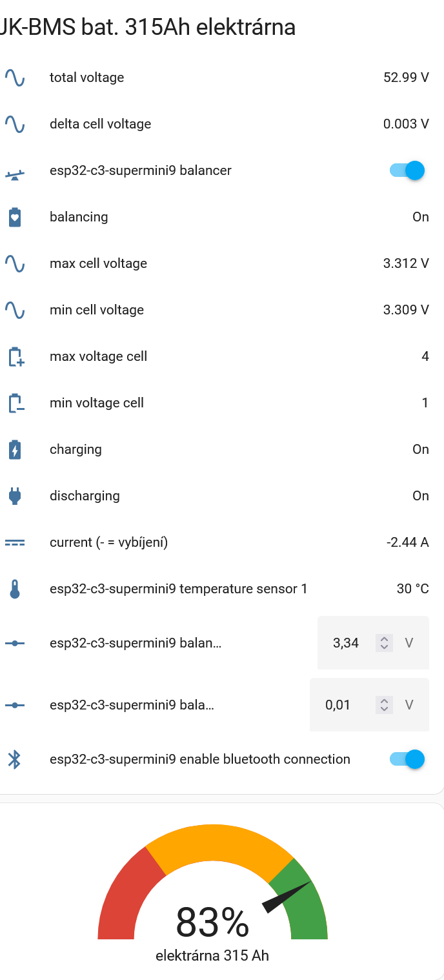Click the discharging power plug icon

(x=15, y=496)
